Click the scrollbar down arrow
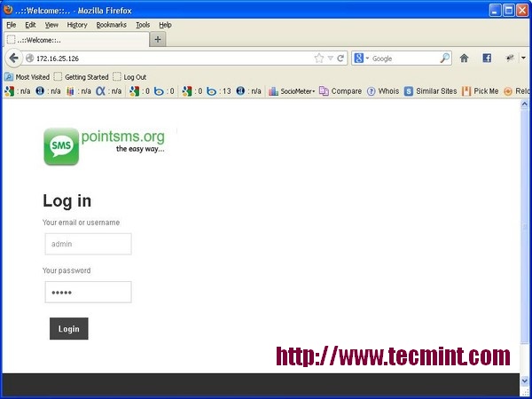This screenshot has width=532, height=399. 525,381
